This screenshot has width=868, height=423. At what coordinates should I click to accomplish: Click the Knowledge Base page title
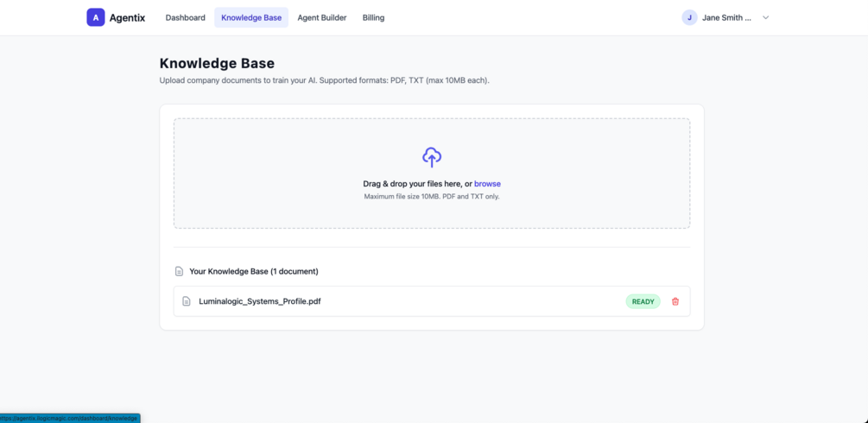[x=217, y=64]
